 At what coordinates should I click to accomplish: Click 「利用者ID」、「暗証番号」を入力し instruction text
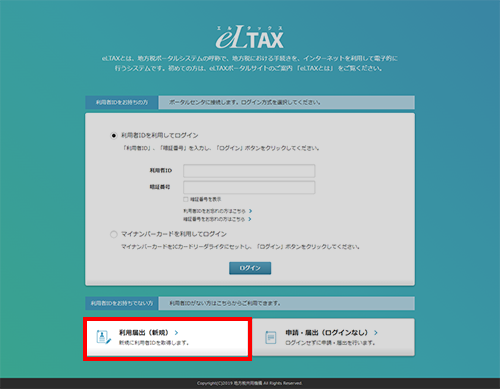[x=221, y=148]
